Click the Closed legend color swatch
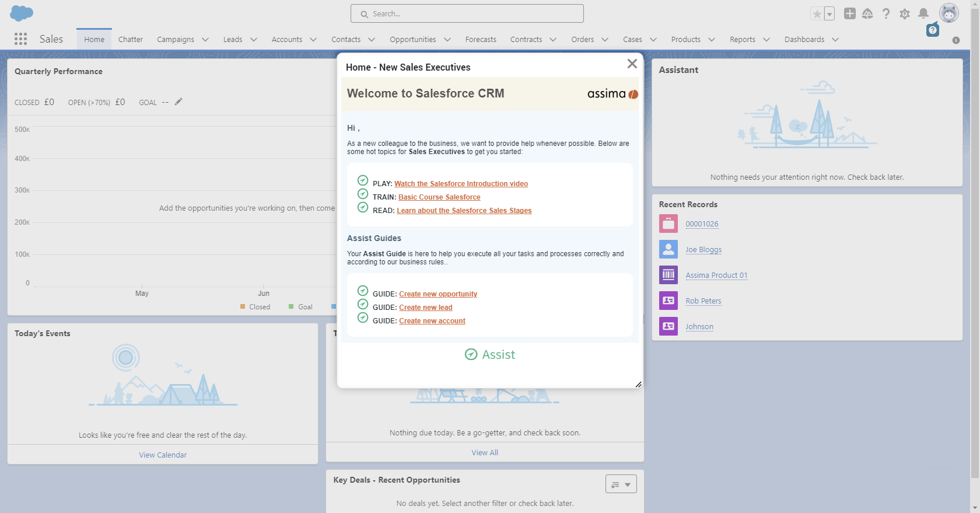Viewport: 980px width, 513px height. point(243,306)
